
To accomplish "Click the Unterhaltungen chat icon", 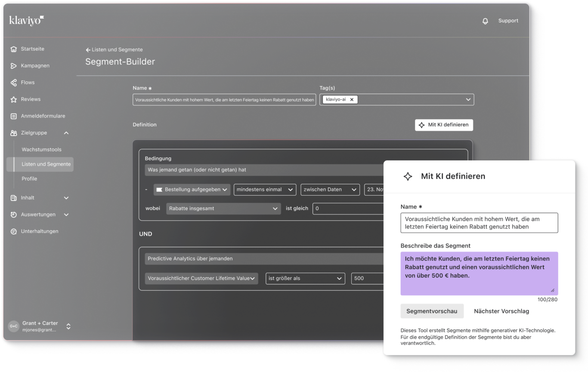I will [13, 231].
